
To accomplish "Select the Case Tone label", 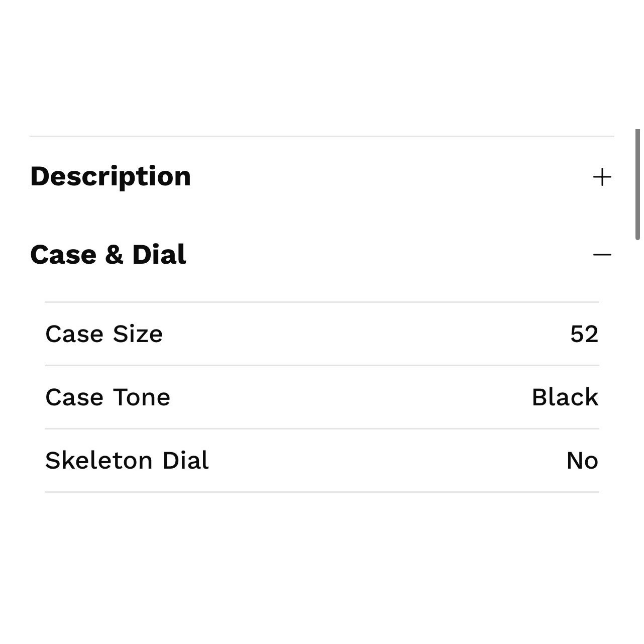I will [x=108, y=397].
